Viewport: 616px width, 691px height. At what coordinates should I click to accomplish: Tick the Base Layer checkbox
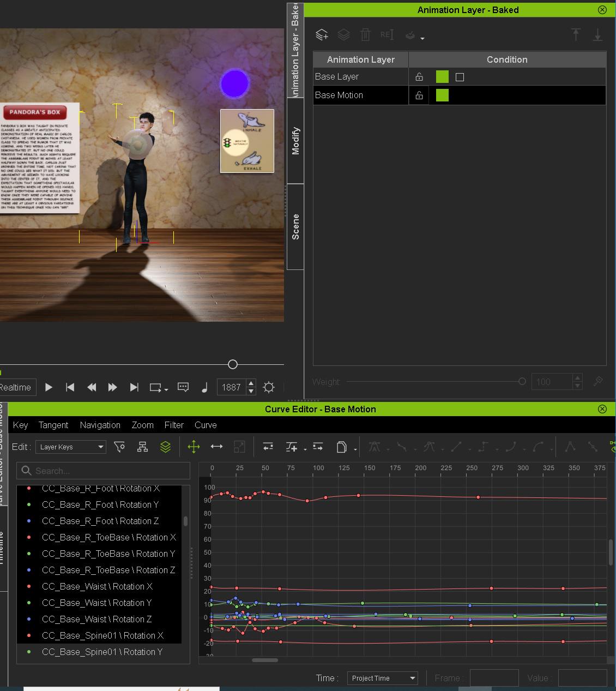pyautogui.click(x=460, y=77)
